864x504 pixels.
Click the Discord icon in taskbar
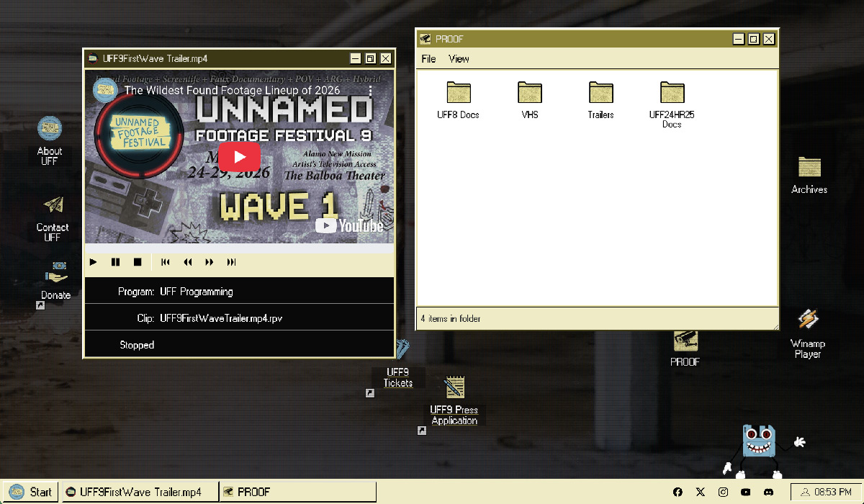768,492
